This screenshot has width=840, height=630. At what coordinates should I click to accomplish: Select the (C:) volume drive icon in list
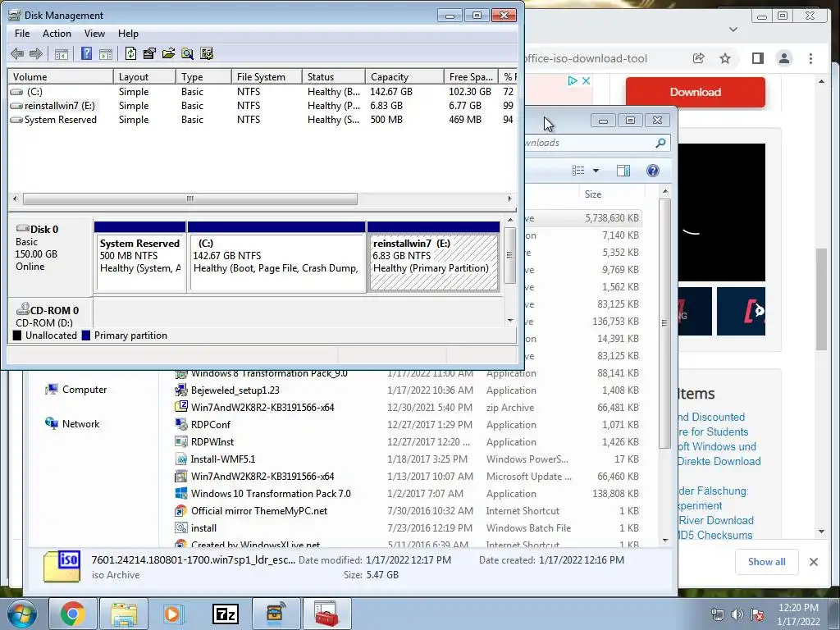point(16,92)
